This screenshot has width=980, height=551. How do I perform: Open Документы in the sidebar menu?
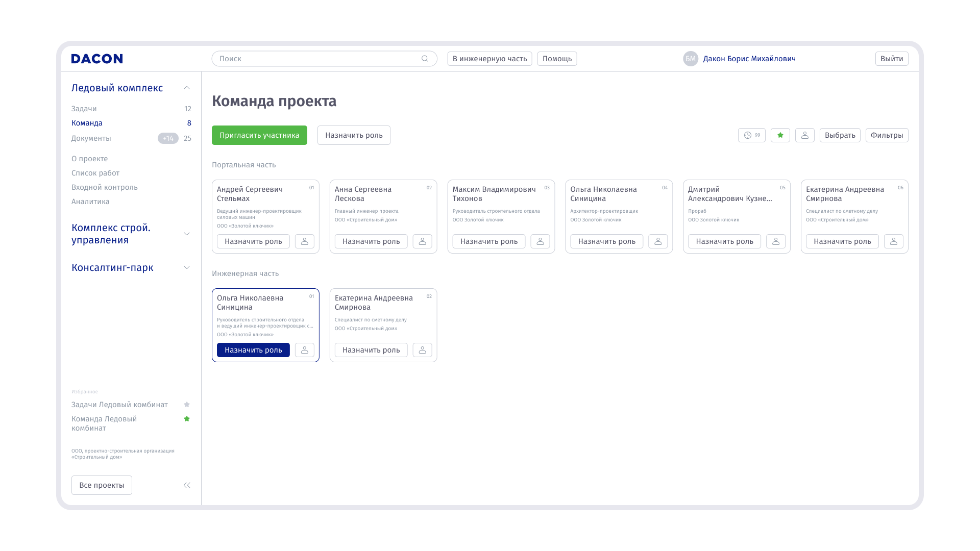[x=91, y=138]
